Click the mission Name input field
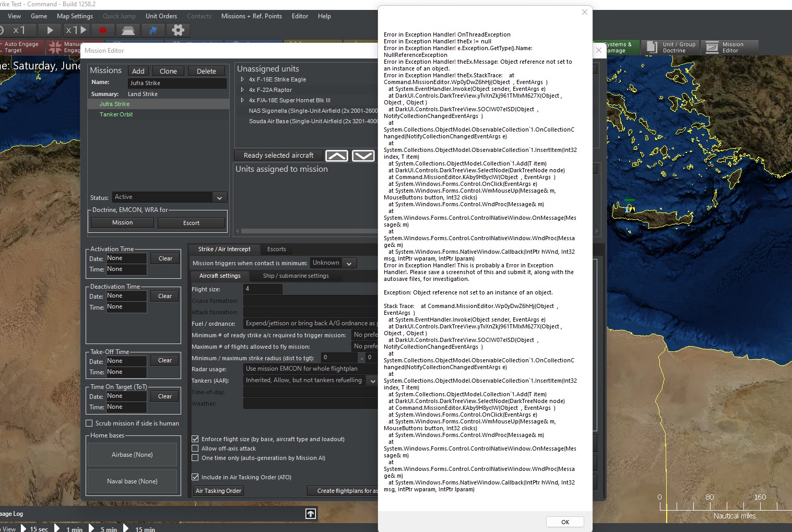The height and width of the screenshot is (532, 792). [177, 83]
